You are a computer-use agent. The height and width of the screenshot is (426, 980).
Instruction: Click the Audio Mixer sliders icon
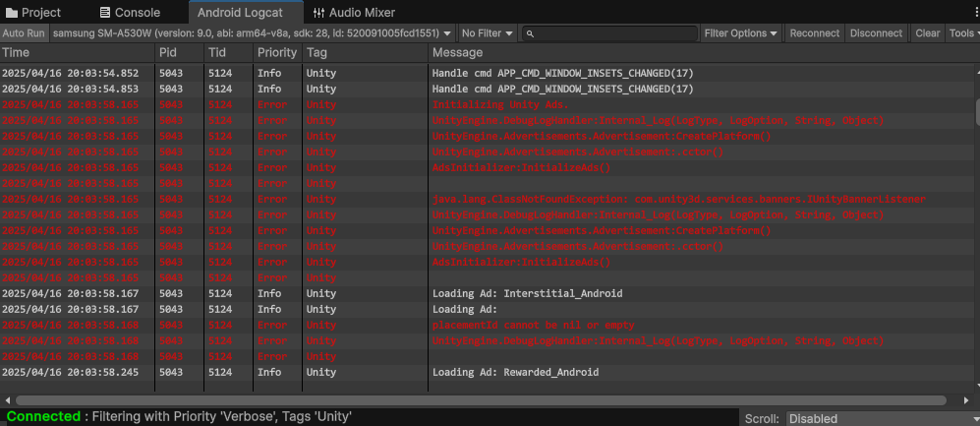318,13
